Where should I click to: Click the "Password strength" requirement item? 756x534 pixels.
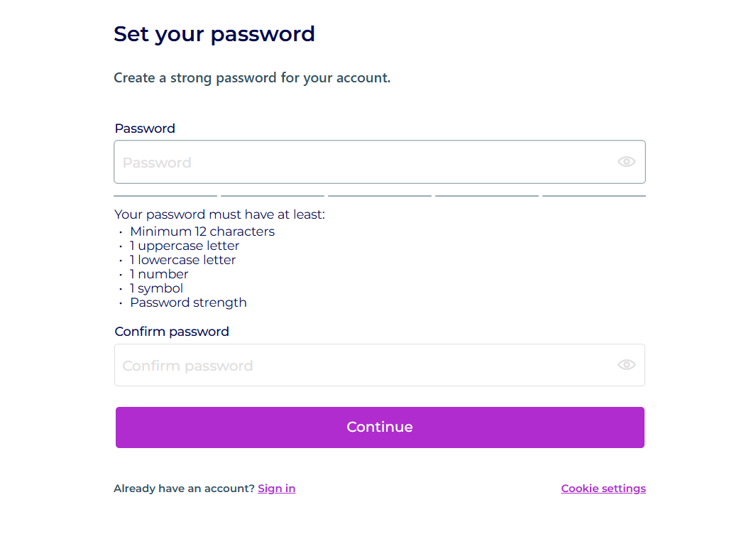[x=188, y=303]
